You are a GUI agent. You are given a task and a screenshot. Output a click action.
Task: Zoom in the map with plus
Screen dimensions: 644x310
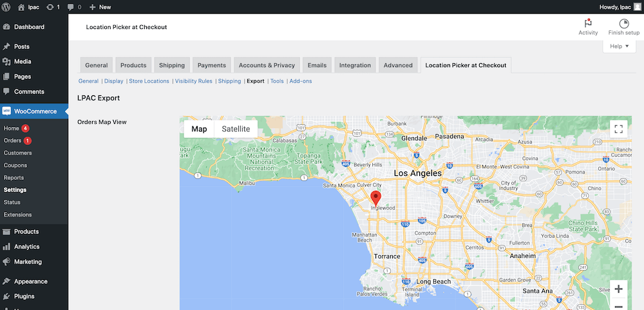618,289
